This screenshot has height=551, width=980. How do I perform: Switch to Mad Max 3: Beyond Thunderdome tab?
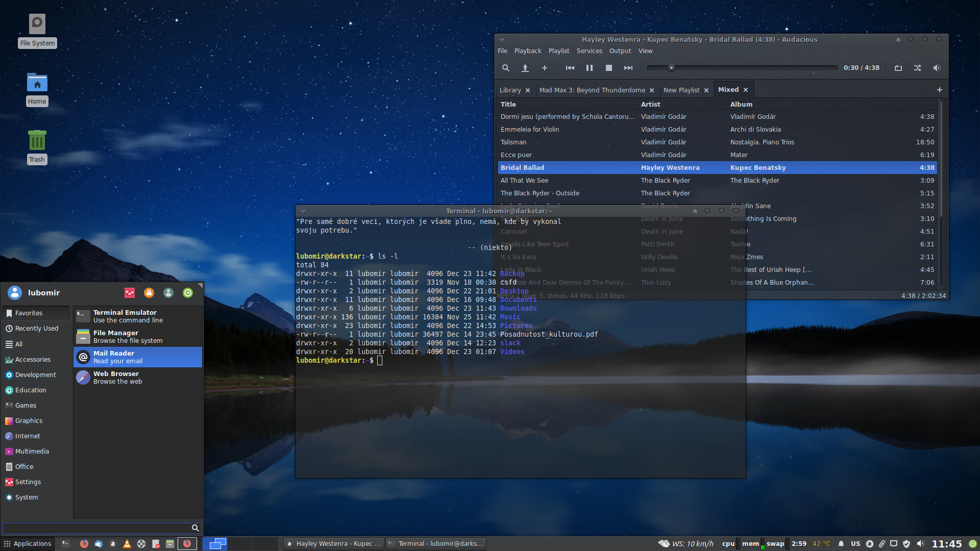[x=592, y=90]
